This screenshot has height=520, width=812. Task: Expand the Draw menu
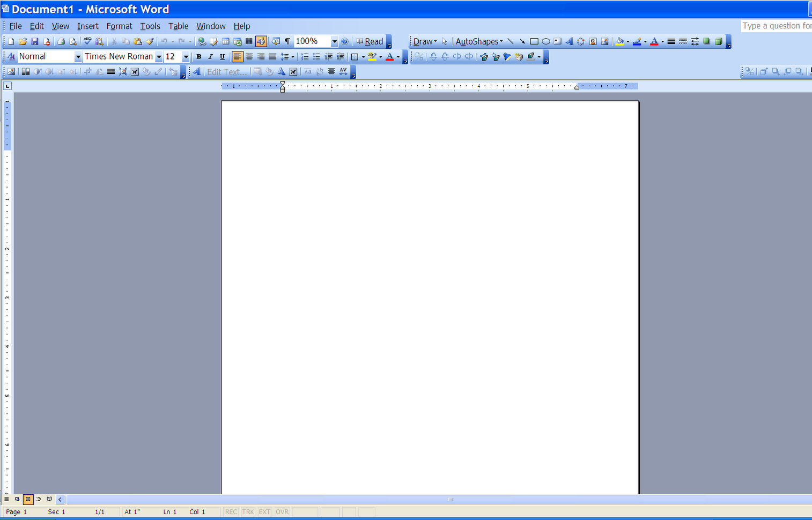pos(425,41)
